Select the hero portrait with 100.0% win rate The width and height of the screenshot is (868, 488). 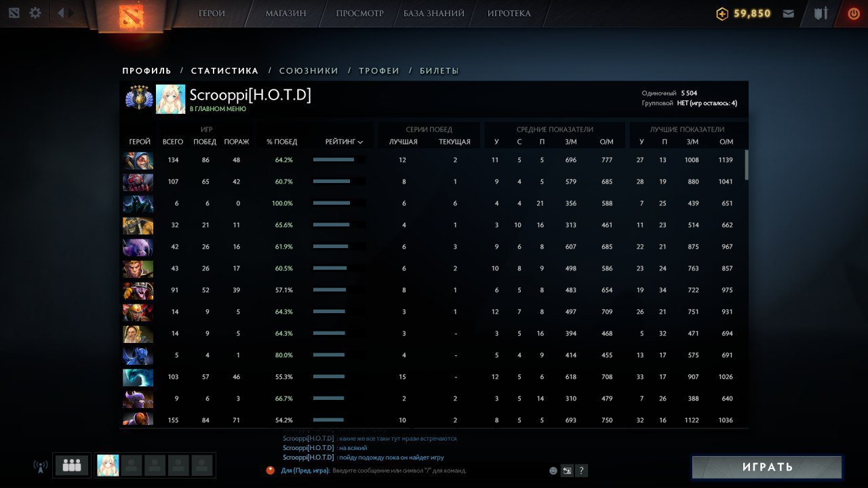click(x=138, y=204)
